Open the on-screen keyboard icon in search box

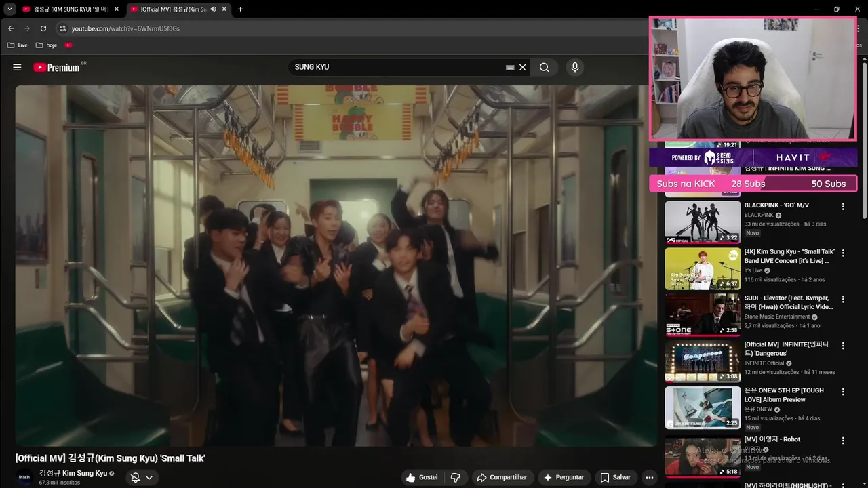tap(510, 68)
